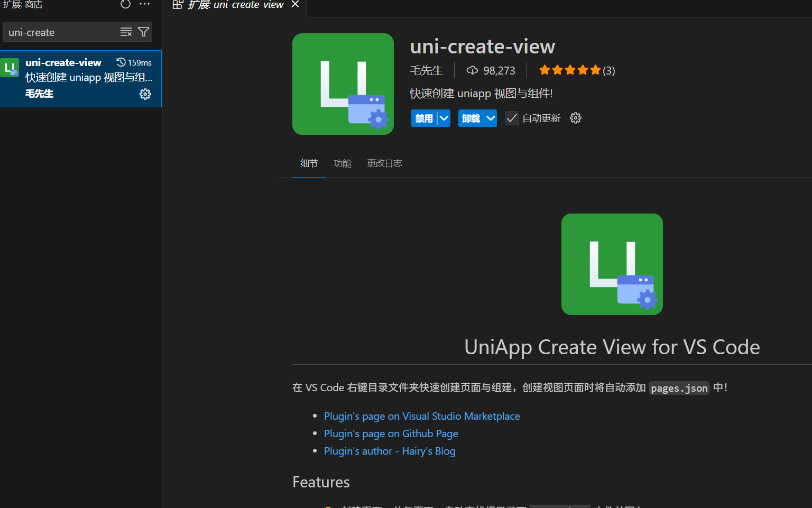Screen dimensions: 812x508
Task: Click the Features heading
Action: pos(321,482)
